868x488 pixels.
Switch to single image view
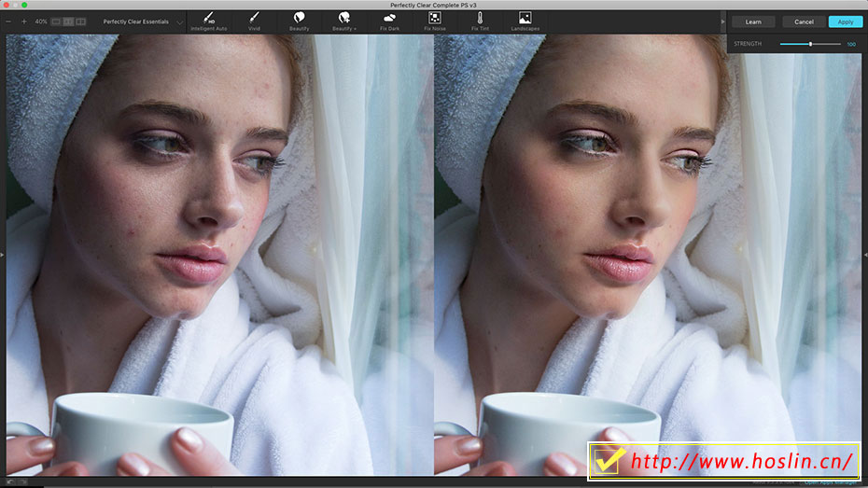point(56,21)
